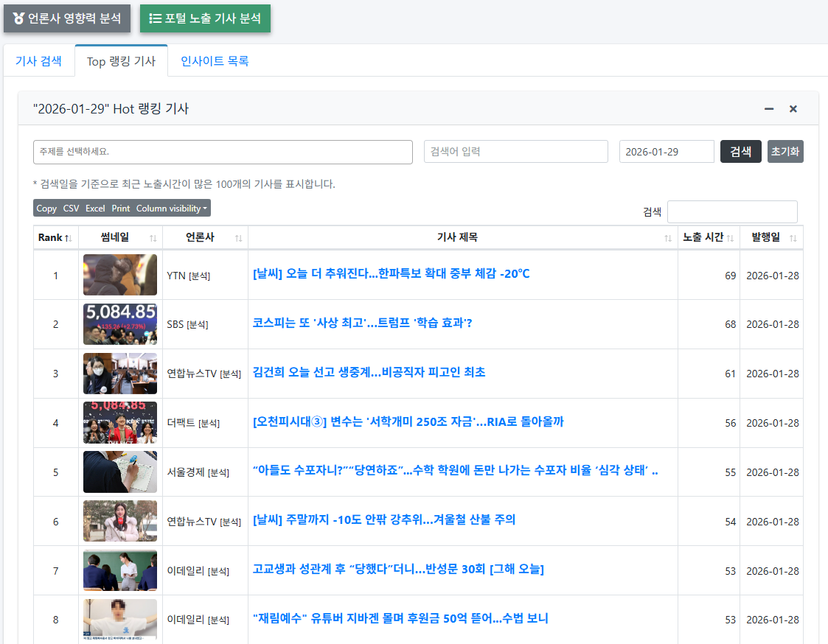Click the 검색 search button
The image size is (828, 644).
(x=740, y=152)
